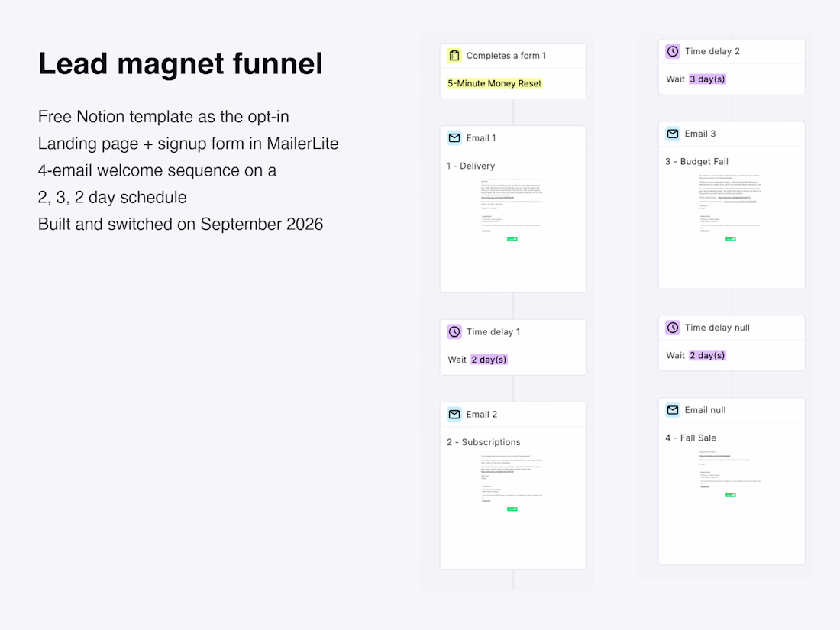Click the '3 - Budget Fail' subject line
Image resolution: width=840 pixels, height=630 pixels.
pos(697,161)
